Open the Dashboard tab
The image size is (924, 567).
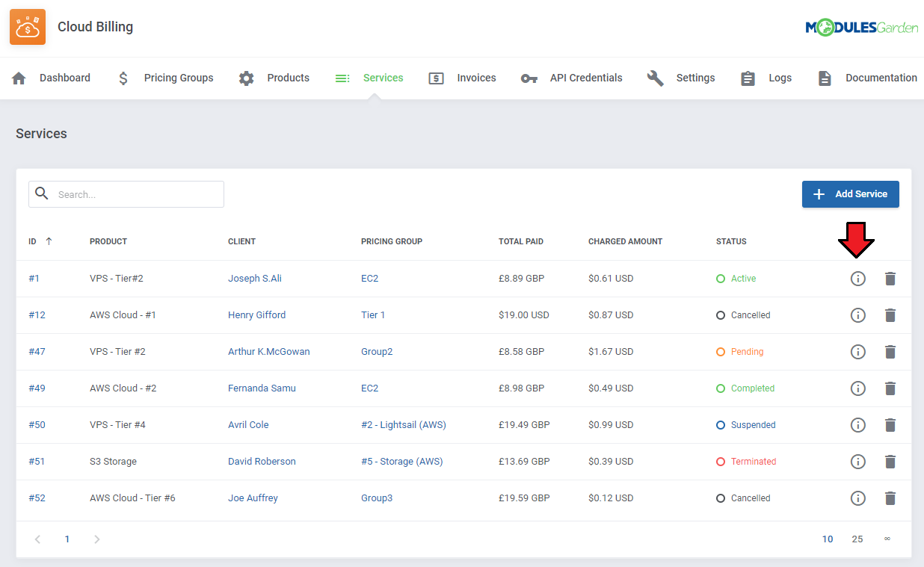click(x=51, y=78)
